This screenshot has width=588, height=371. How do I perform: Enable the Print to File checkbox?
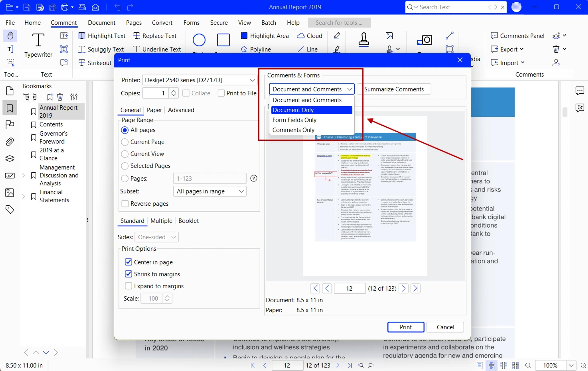[x=221, y=93]
